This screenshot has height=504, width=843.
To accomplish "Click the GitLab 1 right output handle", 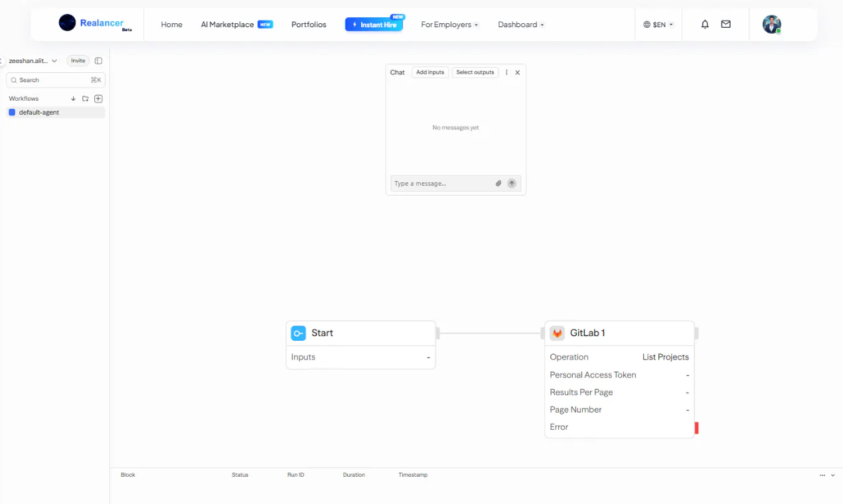I will (x=696, y=333).
